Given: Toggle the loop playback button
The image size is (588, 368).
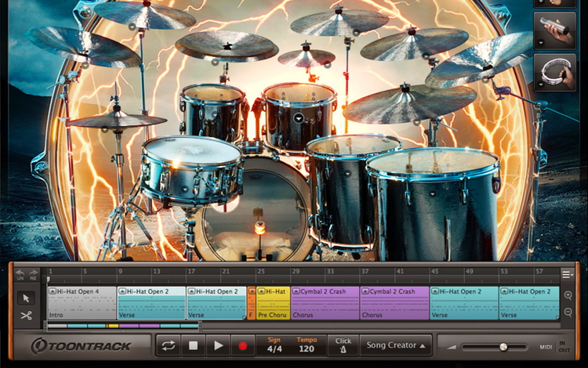Looking at the screenshot, I should [x=168, y=345].
